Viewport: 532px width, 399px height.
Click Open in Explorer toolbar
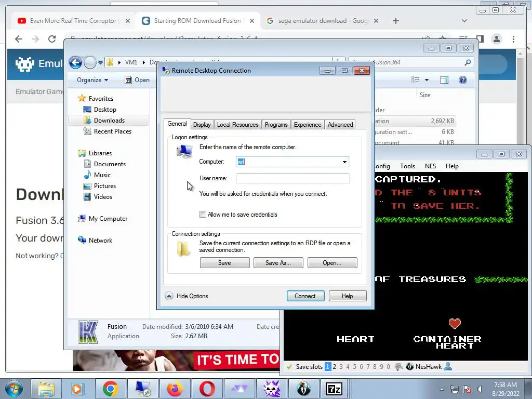coord(137,80)
